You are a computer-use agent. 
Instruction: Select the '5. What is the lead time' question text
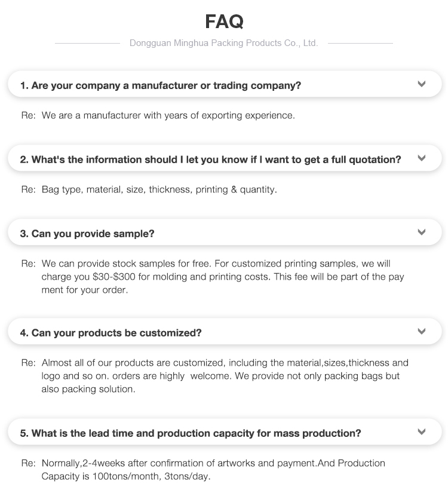(191, 433)
